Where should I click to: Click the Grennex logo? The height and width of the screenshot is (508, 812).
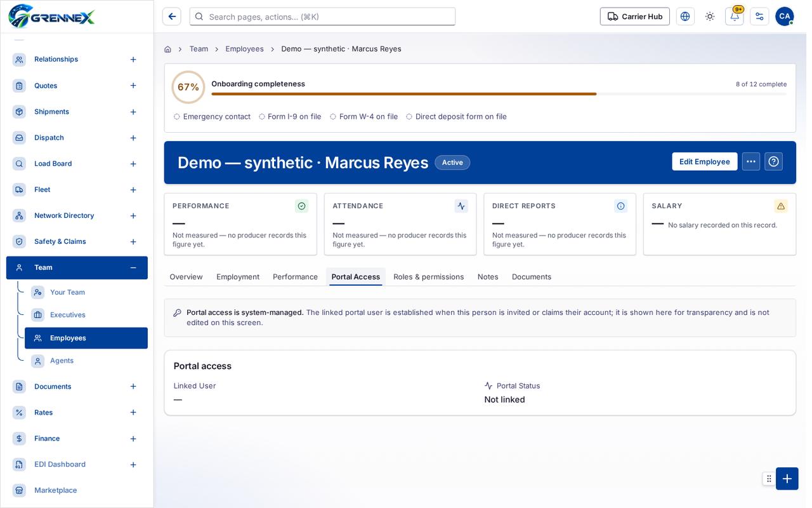pos(51,16)
